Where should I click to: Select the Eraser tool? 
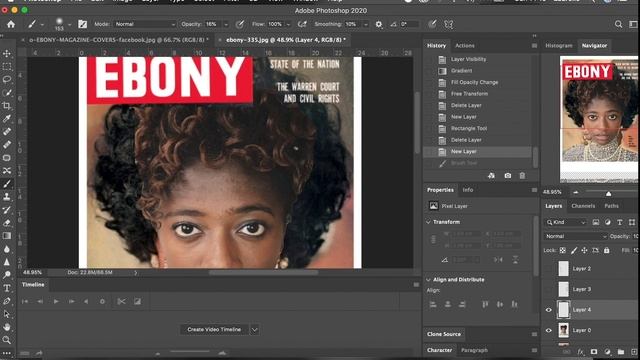[7, 223]
